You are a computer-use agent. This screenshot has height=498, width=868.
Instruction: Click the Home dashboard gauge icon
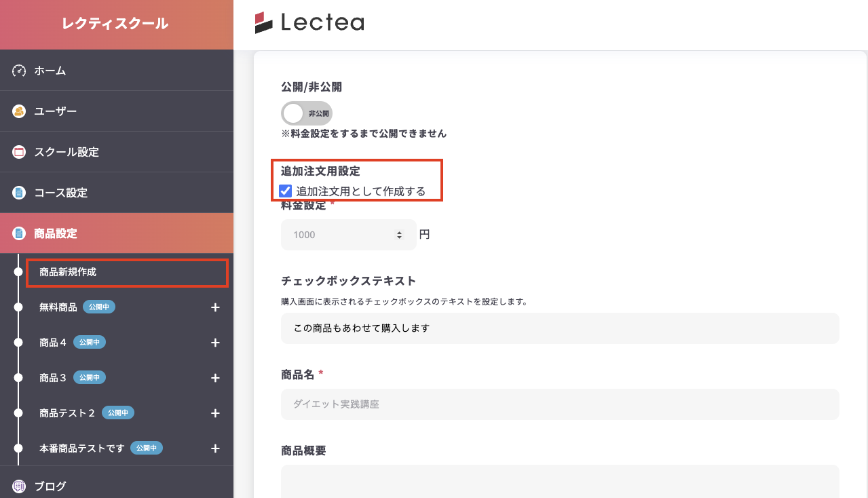pos(19,71)
